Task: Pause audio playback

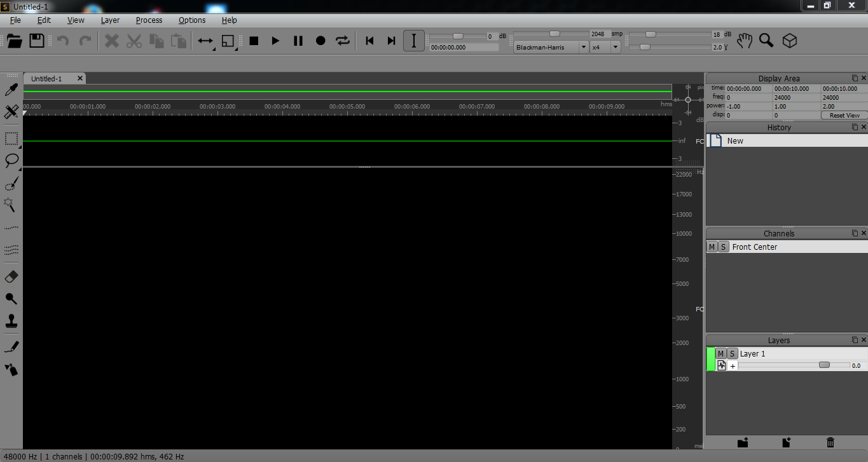Action: [298, 41]
